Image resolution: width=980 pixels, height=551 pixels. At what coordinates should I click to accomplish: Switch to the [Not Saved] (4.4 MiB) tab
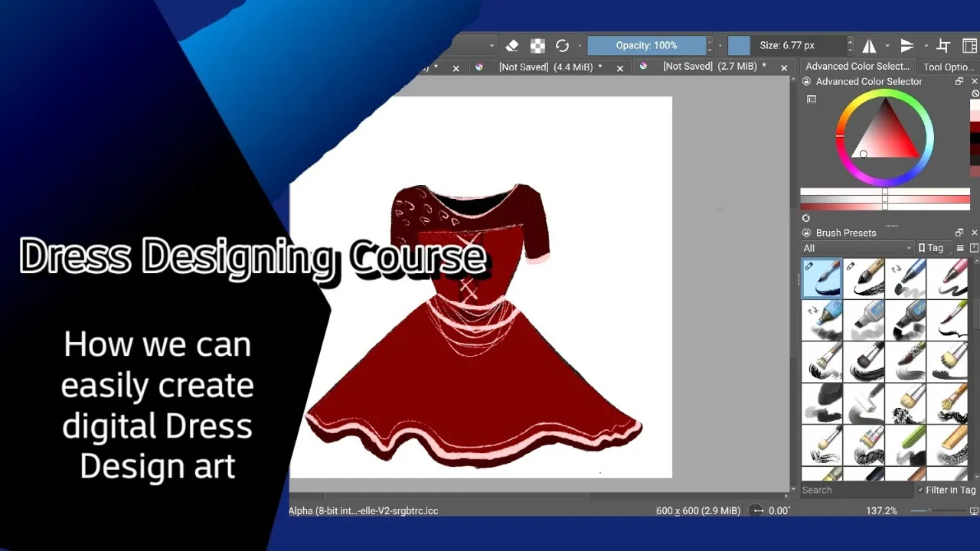tap(550, 67)
